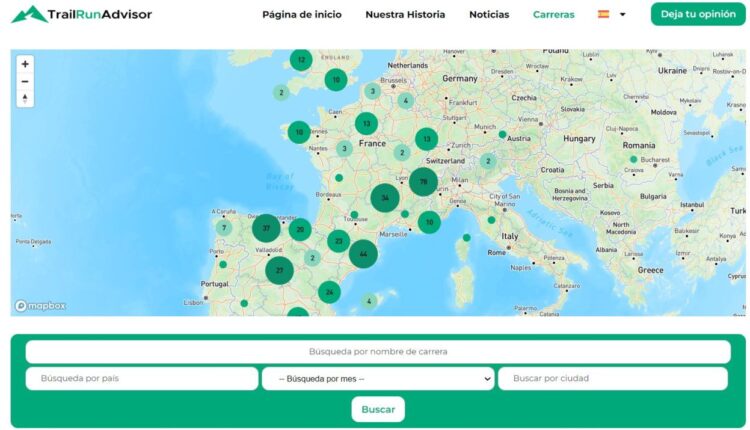750x430 pixels.
Task: Open Nuestra Historia page
Action: 405,14
